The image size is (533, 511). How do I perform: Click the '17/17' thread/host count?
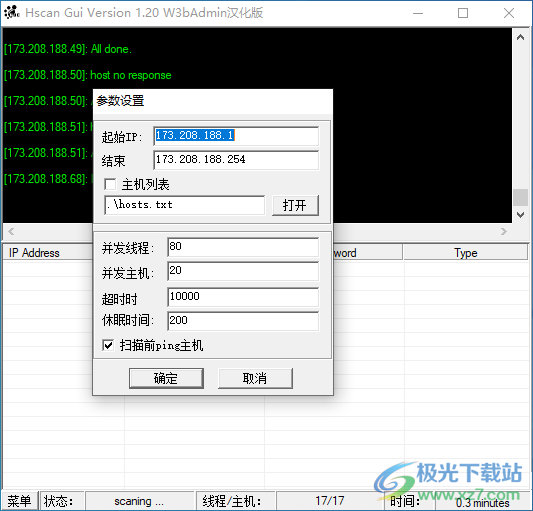tap(330, 501)
